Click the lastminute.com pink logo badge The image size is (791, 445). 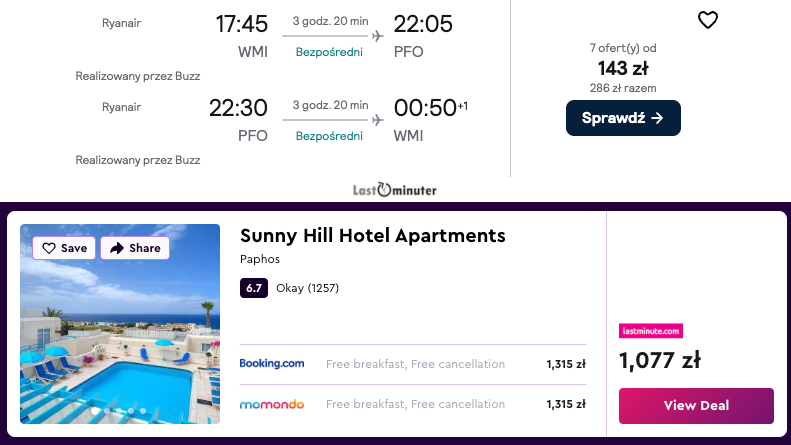(651, 331)
